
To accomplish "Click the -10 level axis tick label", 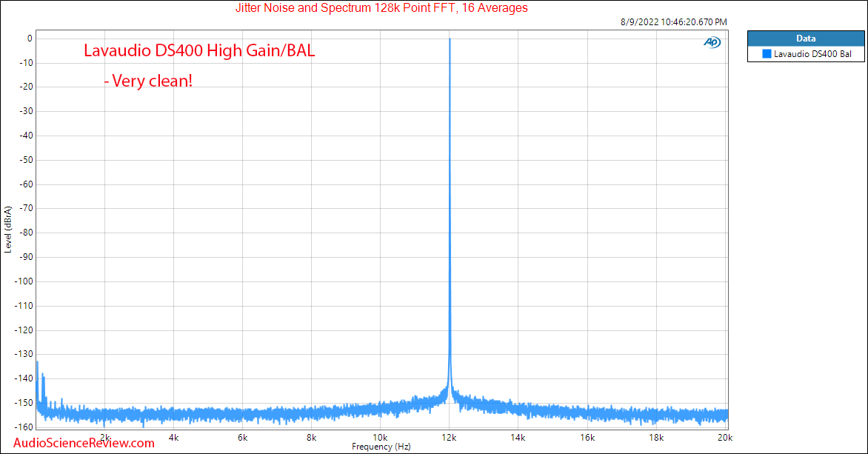I will [x=26, y=62].
